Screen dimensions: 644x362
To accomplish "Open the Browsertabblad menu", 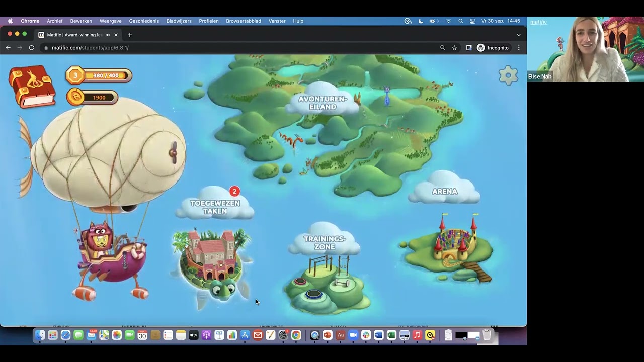I will tap(244, 21).
